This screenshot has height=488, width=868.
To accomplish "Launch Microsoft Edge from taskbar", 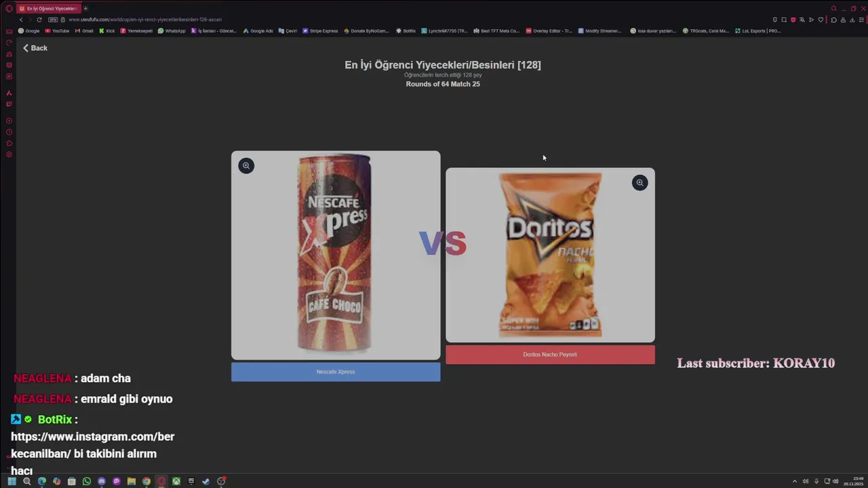I will pyautogui.click(x=42, y=481).
